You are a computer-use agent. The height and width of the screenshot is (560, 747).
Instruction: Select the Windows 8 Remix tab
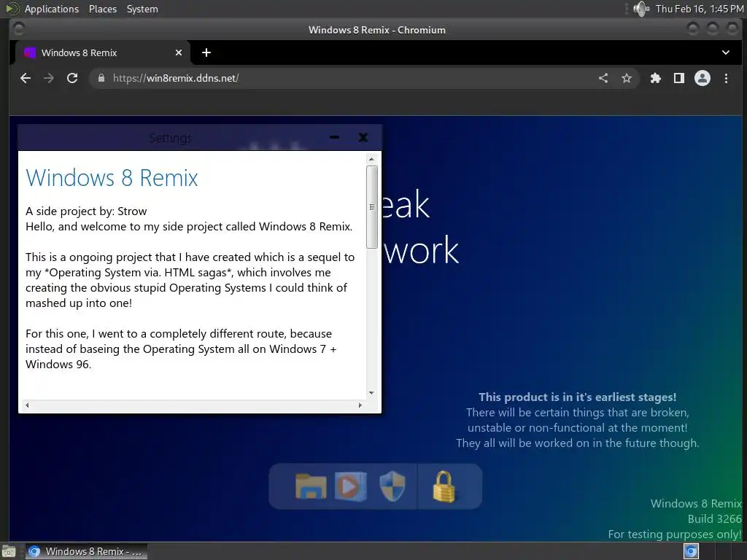tap(103, 52)
